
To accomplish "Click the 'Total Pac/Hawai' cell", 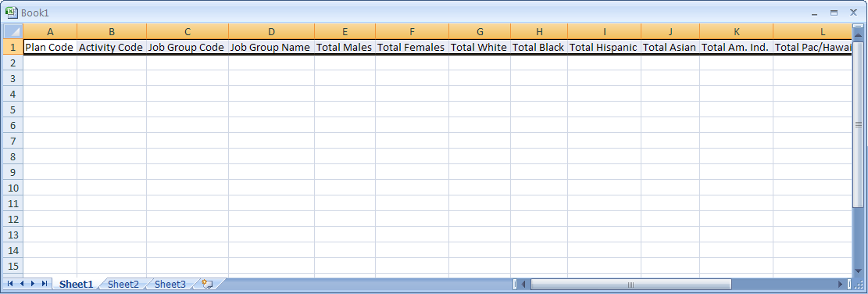I will pos(812,47).
